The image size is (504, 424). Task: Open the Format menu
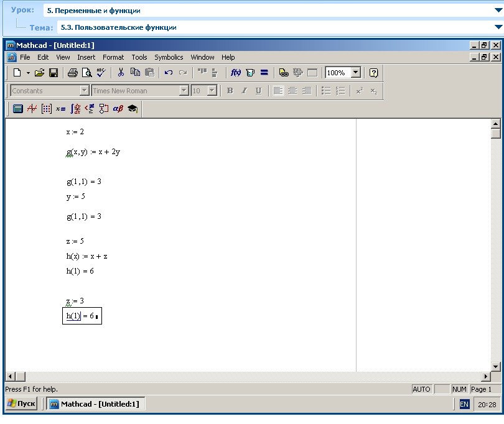pyautogui.click(x=113, y=57)
